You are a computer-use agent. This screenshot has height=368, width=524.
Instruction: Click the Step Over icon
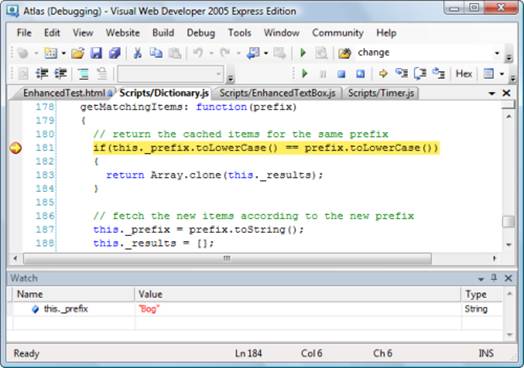[x=420, y=74]
